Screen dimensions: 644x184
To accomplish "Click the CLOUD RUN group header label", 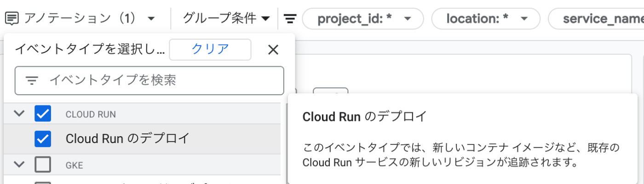I will [91, 114].
